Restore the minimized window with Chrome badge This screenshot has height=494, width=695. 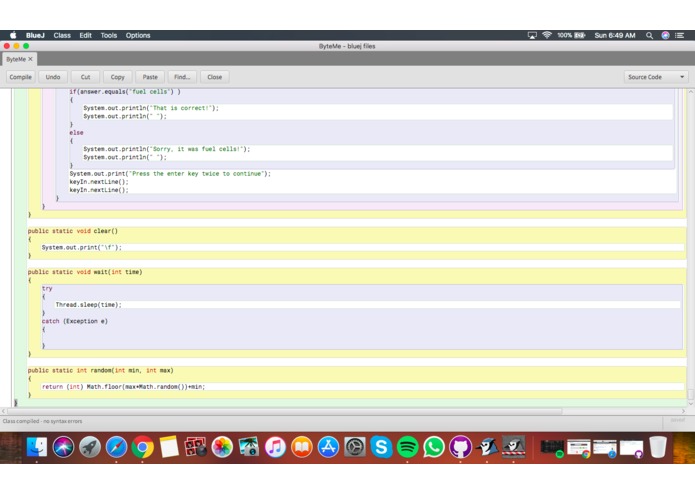point(578,447)
